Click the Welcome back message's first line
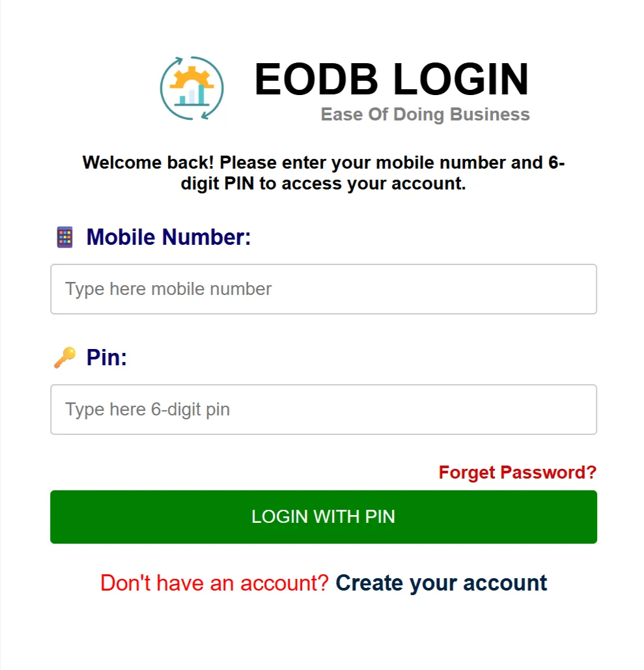The width and height of the screenshot is (644, 670). tap(324, 163)
